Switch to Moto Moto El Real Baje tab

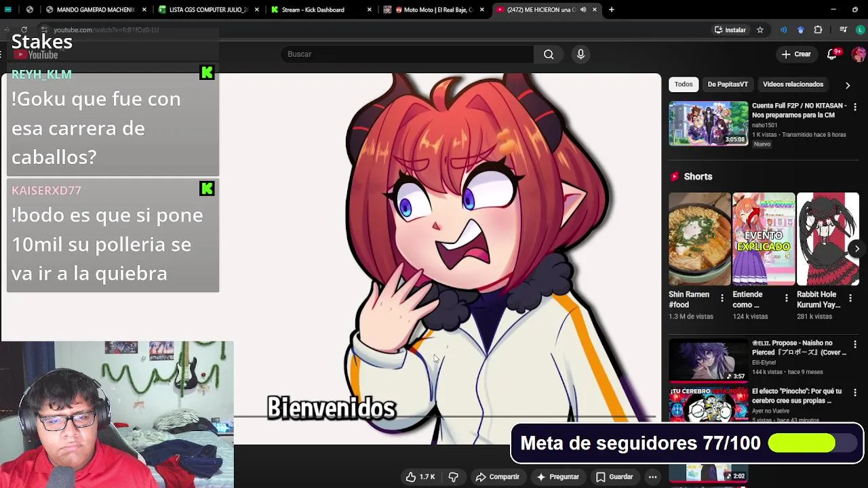tap(433, 9)
